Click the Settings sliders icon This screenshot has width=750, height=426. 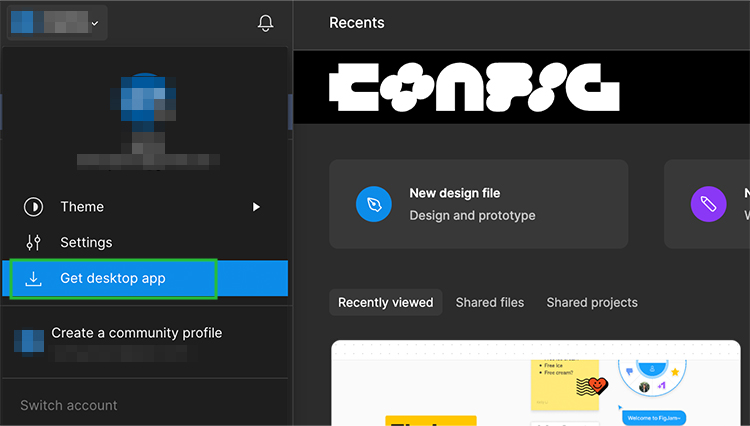tap(33, 242)
